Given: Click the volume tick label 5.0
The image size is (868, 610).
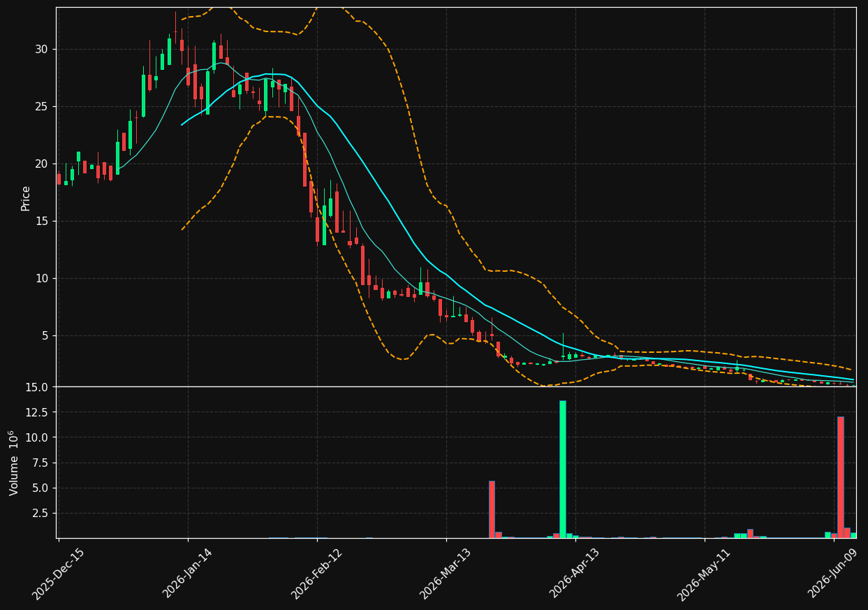Looking at the screenshot, I should 41,488.
